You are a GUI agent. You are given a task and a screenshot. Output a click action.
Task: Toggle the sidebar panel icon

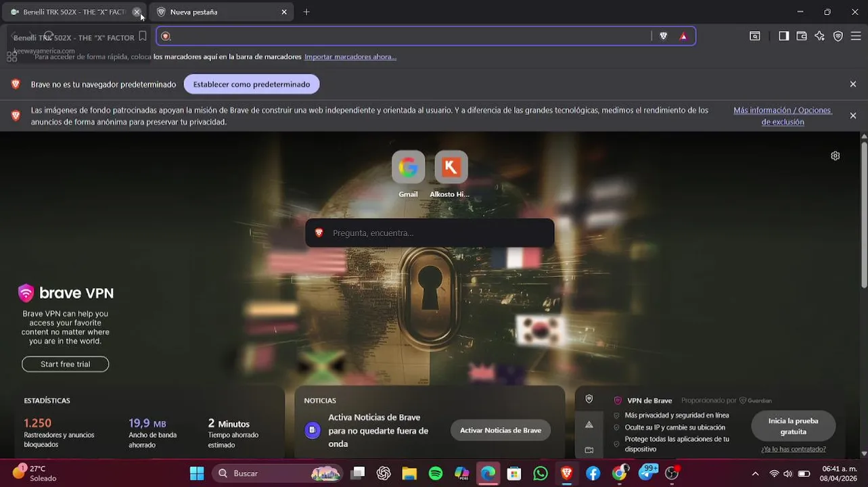point(783,37)
